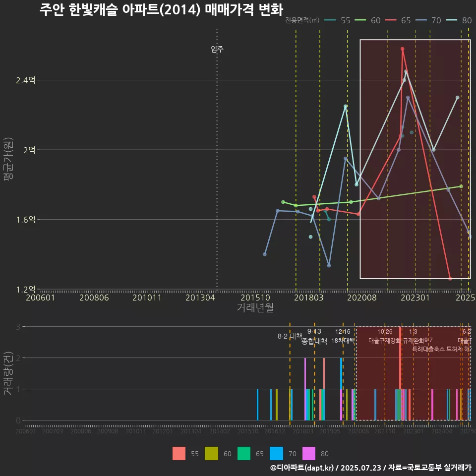
Task: Click the 1.2억 y-axis label
Action: coord(25,289)
